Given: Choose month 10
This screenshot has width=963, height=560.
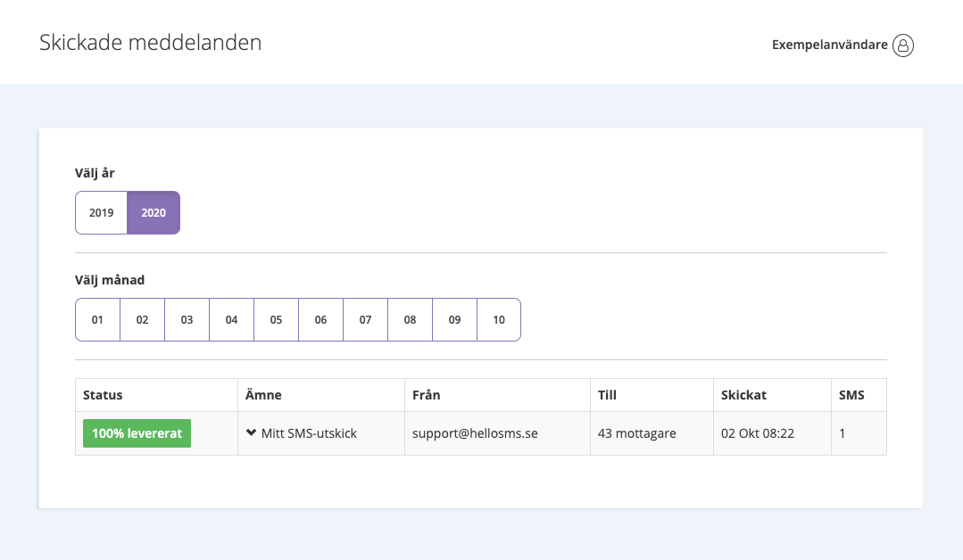Looking at the screenshot, I should (499, 319).
